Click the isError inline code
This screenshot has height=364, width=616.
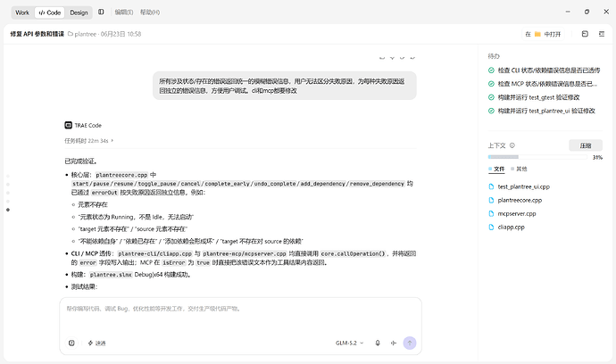pyautogui.click(x=173, y=262)
